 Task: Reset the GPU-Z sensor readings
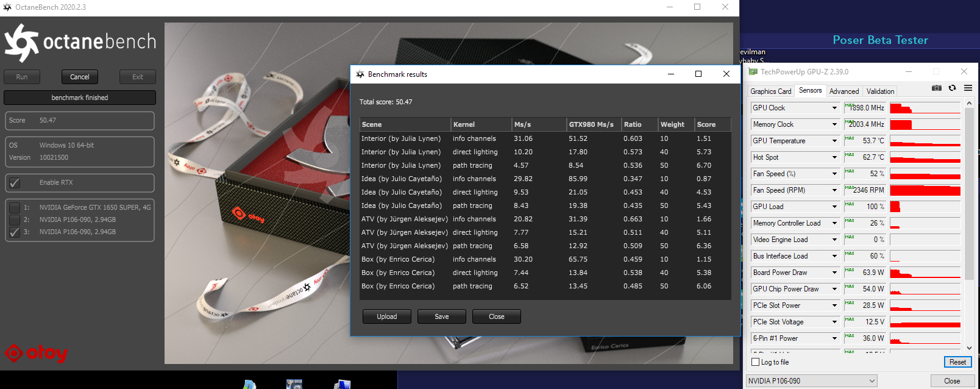(x=957, y=362)
